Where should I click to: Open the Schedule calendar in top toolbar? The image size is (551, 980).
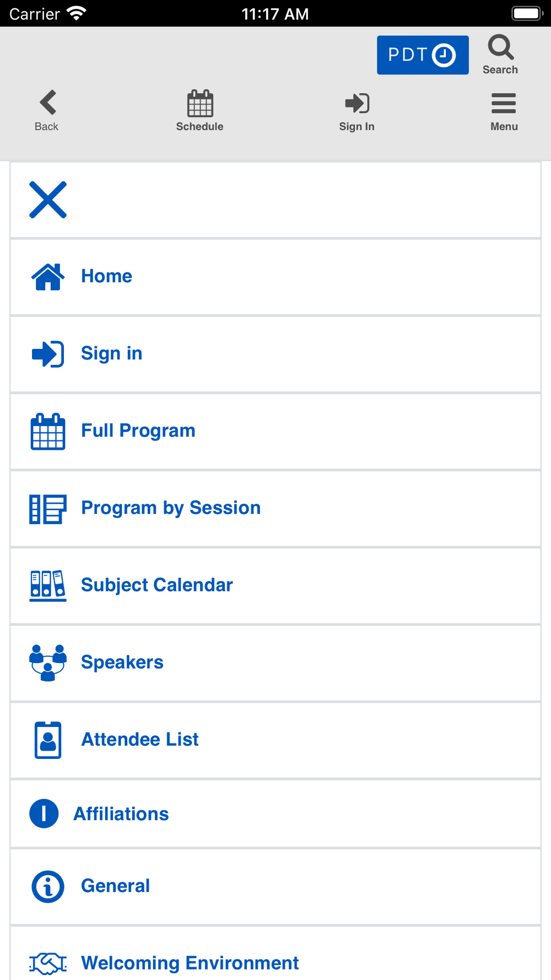[199, 110]
